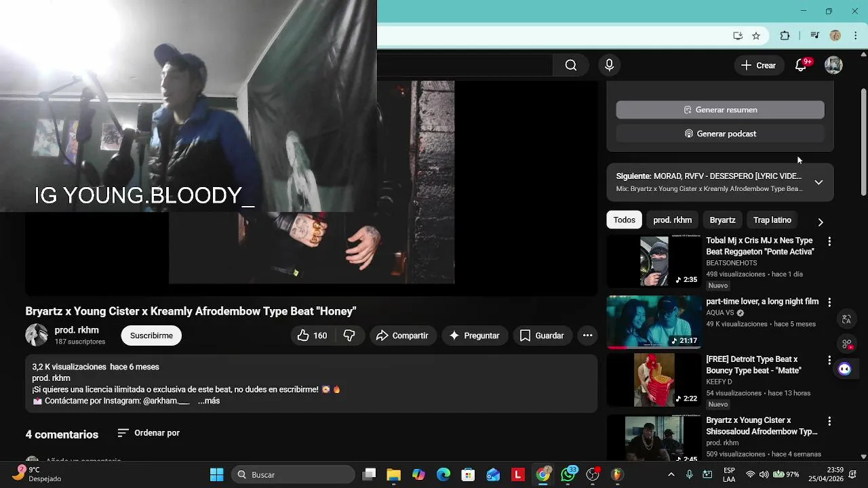Open Microsoft Store from taskbar

[x=468, y=474]
